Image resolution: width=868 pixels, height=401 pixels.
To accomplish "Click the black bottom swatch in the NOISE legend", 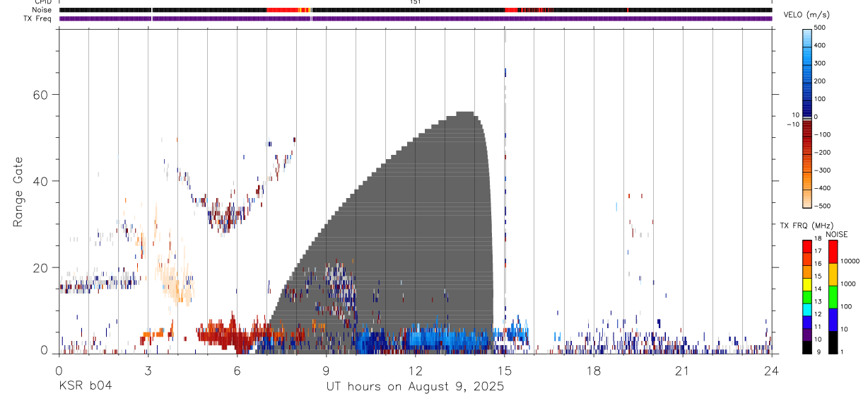I will tap(833, 342).
